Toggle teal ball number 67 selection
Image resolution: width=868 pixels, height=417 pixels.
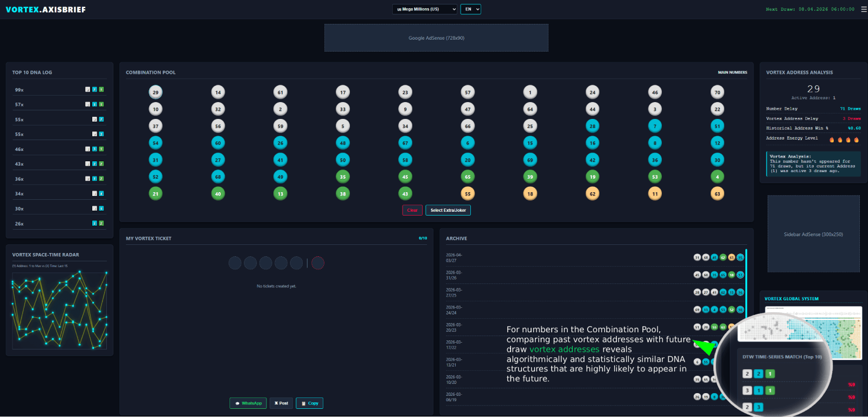click(405, 143)
